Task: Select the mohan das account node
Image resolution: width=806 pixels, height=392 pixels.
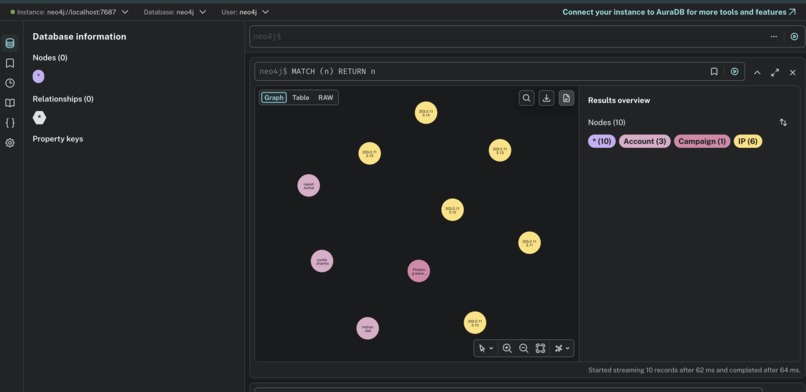Action: (x=368, y=328)
